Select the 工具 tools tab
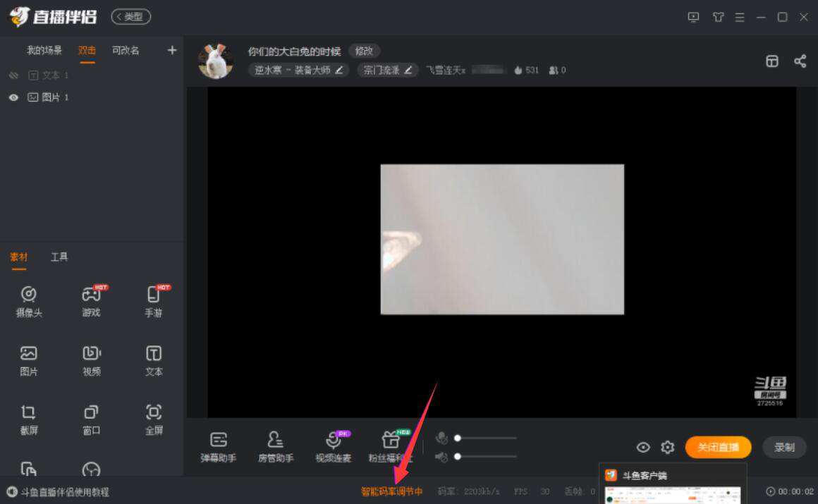The height and width of the screenshot is (504, 818). coord(59,257)
